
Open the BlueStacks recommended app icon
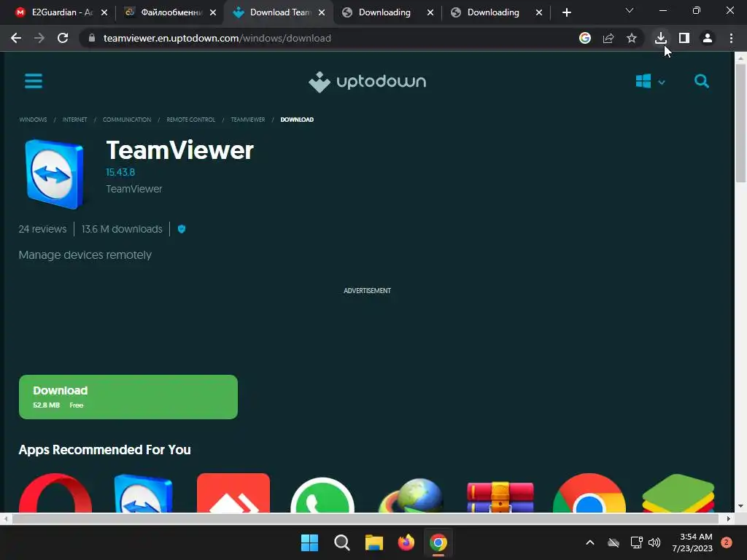pos(678,493)
